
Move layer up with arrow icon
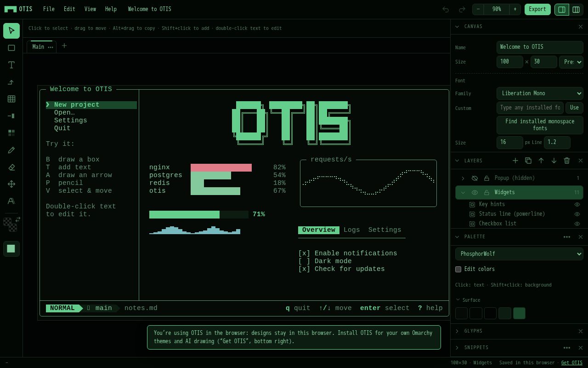(541, 161)
